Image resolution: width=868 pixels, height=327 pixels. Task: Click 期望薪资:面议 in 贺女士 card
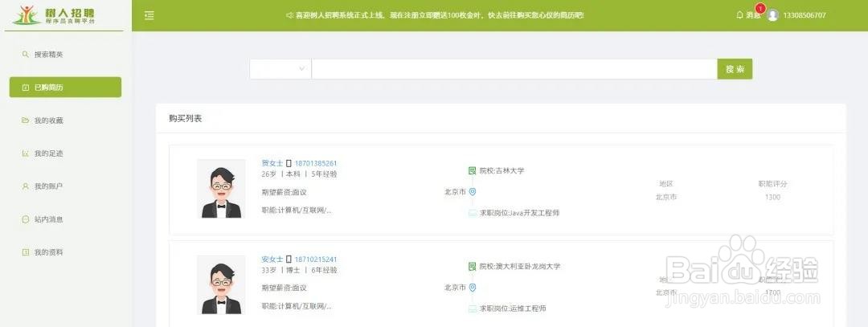[x=284, y=193]
